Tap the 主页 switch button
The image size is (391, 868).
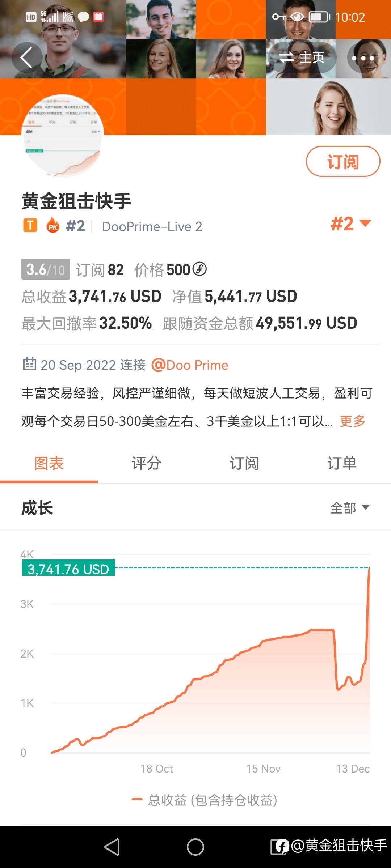(302, 58)
